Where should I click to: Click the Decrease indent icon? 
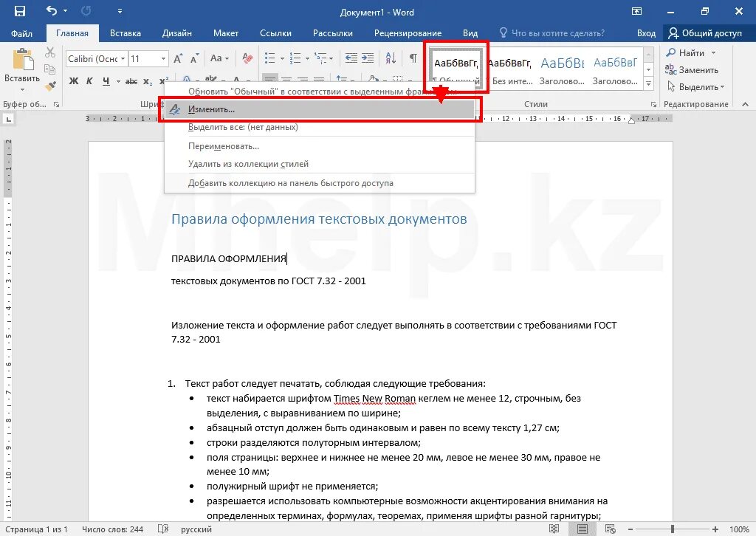(x=351, y=58)
